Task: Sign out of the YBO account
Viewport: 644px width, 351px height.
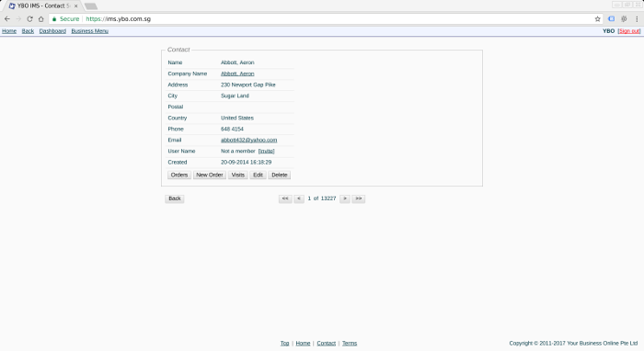Action: click(x=629, y=31)
